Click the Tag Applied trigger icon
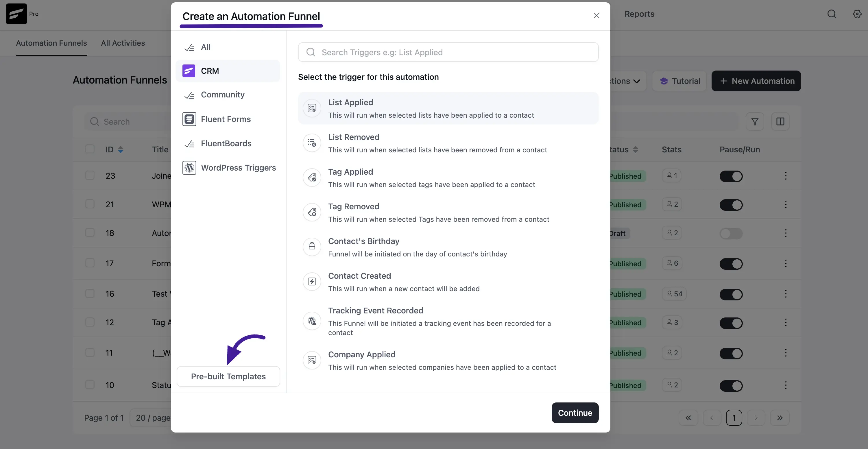Viewport: 868px width, 449px height. coord(312,178)
